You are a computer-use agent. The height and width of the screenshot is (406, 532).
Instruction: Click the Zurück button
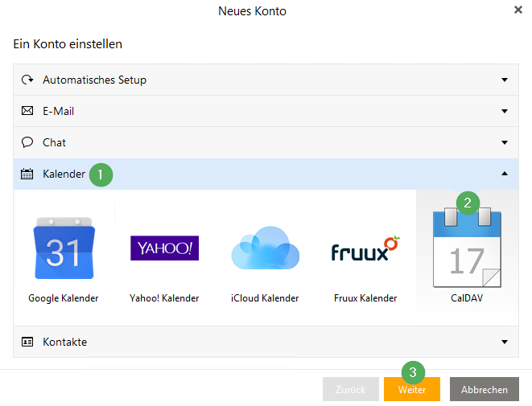click(351, 389)
